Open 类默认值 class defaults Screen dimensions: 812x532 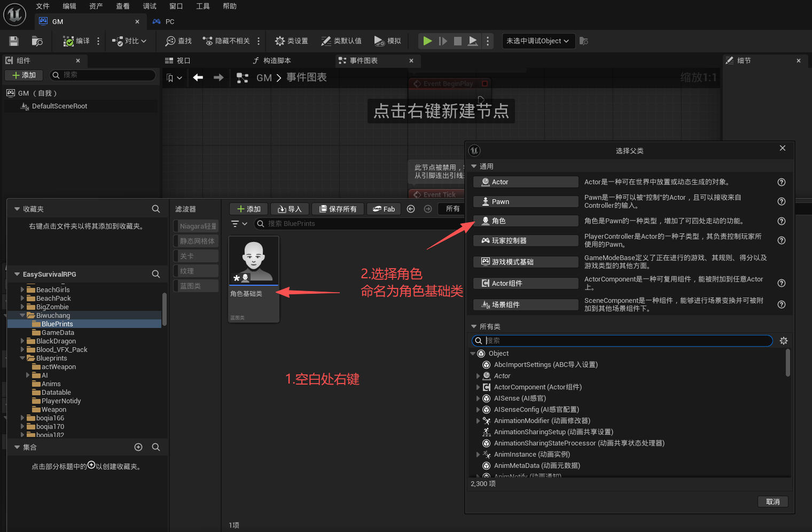(x=341, y=41)
